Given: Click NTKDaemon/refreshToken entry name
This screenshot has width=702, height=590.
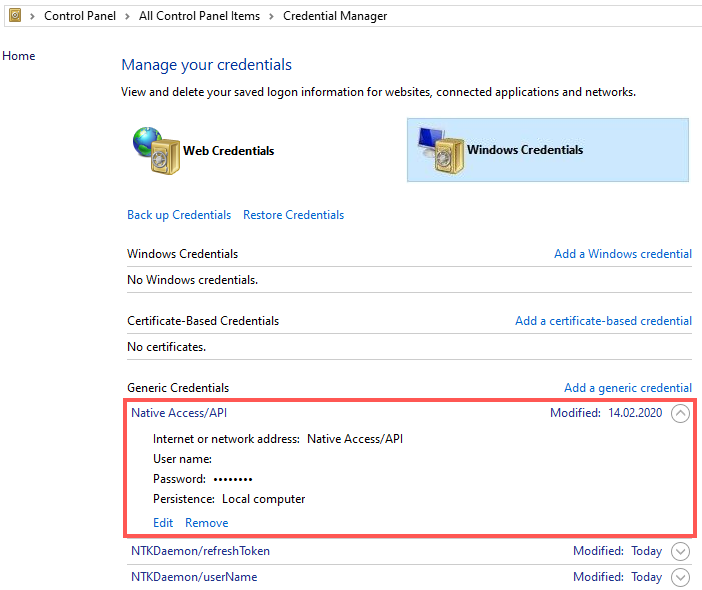Looking at the screenshot, I should coord(200,551).
